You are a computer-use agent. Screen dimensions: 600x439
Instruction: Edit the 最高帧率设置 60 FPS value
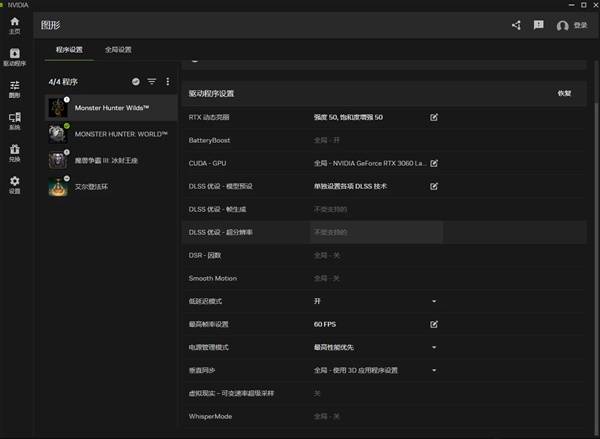434,325
